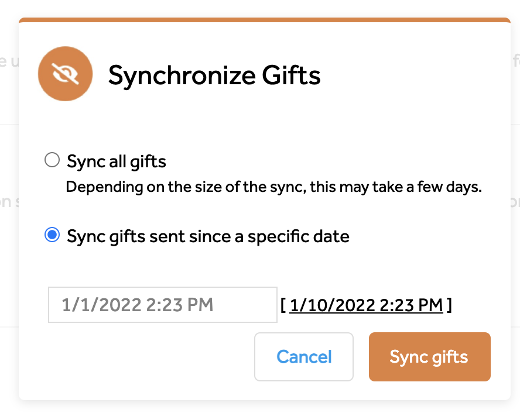Click the orange top border of the dialog
This screenshot has width=520, height=420.
(x=264, y=19)
